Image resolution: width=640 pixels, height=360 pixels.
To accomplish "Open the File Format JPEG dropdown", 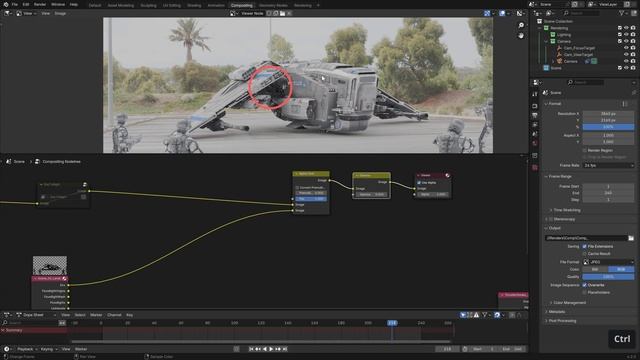I will point(608,262).
